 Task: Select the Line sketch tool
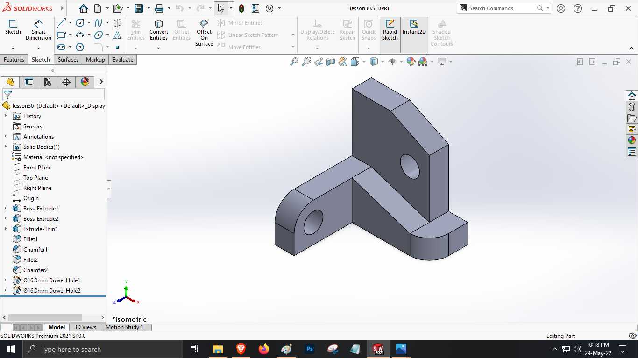61,23
